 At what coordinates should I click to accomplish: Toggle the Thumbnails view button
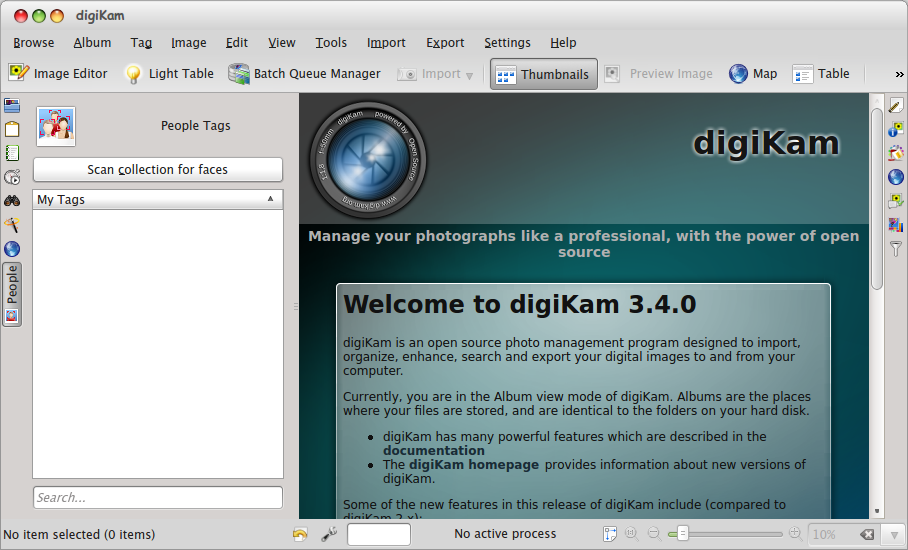pos(544,74)
